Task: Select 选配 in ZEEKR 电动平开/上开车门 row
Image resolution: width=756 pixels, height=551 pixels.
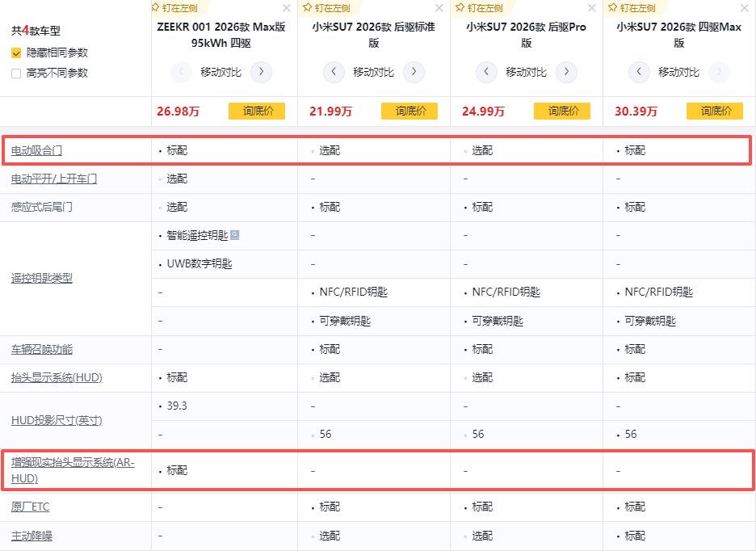Action: click(x=177, y=179)
